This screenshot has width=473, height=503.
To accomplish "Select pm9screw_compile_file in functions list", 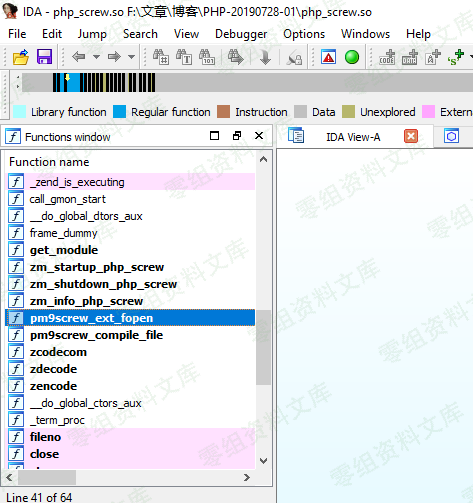I will [96, 335].
